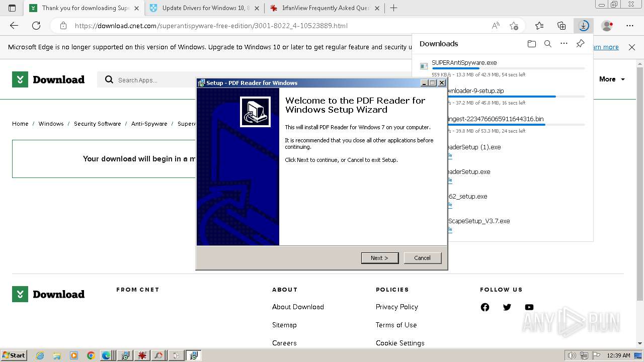Open the Sitemap footer link
Screen dimensions: 644x362
tap(284, 325)
